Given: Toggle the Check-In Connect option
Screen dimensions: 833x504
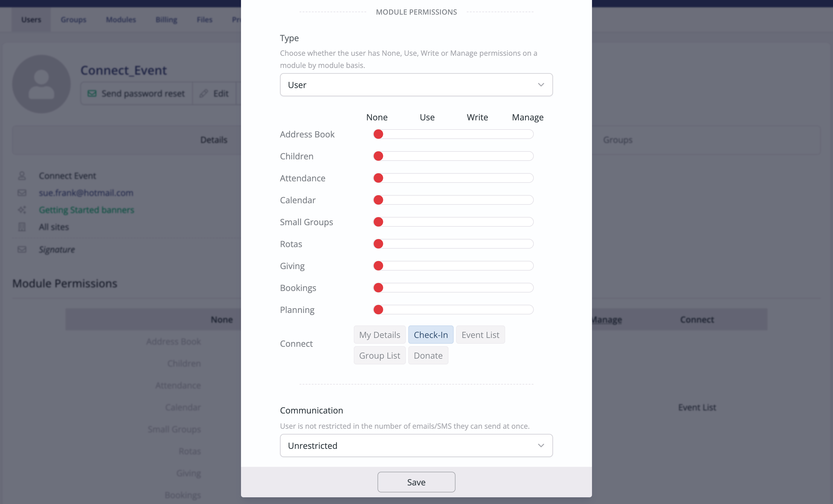Looking at the screenshot, I should click(431, 335).
